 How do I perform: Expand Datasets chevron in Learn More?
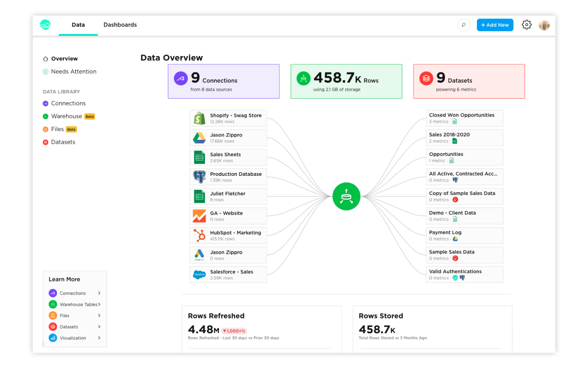(99, 327)
